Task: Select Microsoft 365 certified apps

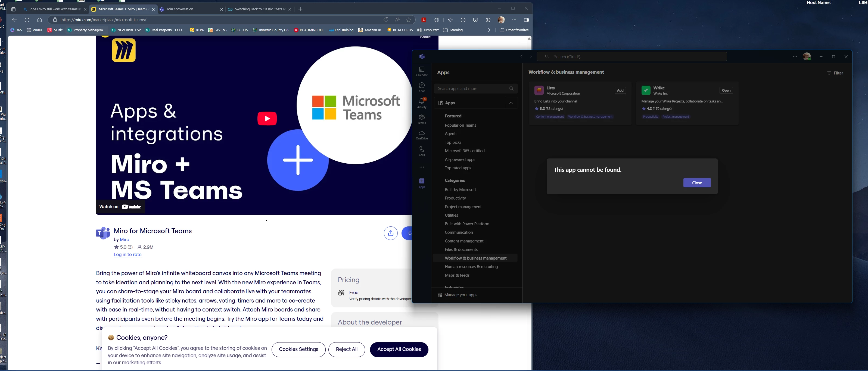Action: 464,151
